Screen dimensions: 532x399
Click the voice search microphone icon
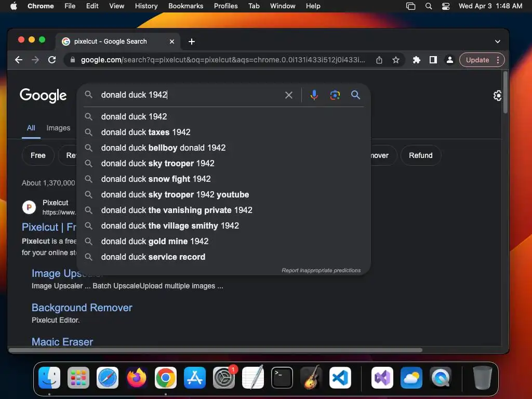[314, 95]
